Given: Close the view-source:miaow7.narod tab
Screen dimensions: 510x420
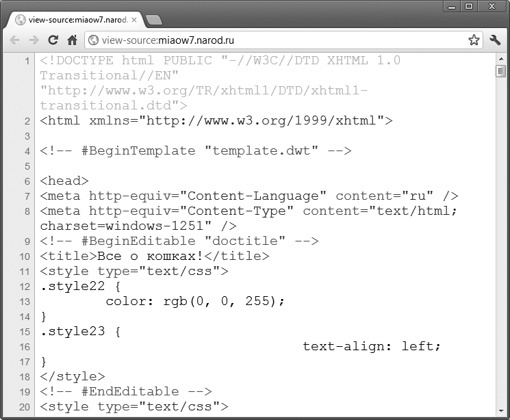Looking at the screenshot, I should (x=134, y=20).
